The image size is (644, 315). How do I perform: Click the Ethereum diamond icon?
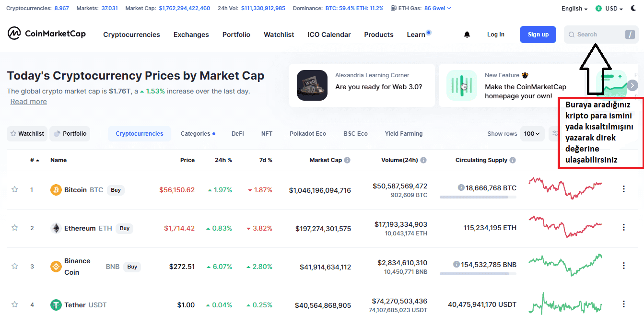(x=56, y=228)
